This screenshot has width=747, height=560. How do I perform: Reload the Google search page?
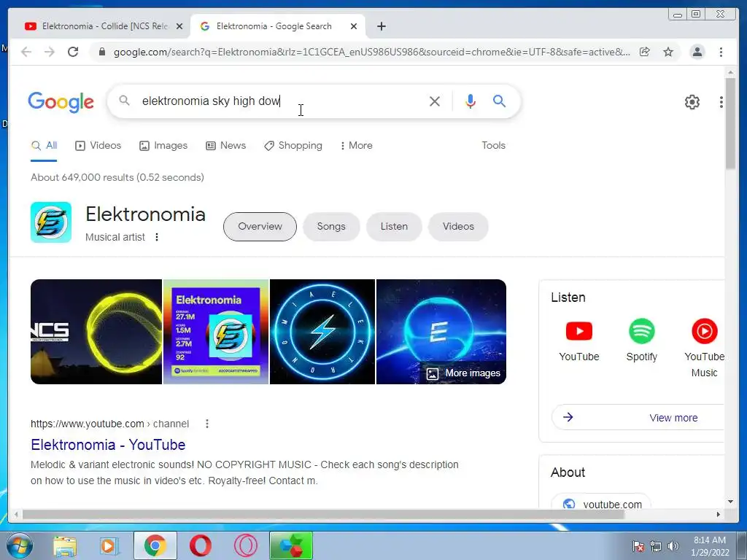click(73, 52)
